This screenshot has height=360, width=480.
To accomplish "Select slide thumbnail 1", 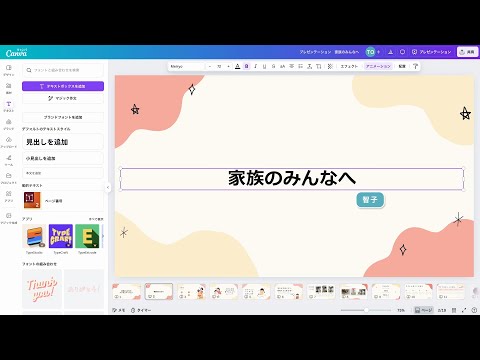I will click(127, 292).
